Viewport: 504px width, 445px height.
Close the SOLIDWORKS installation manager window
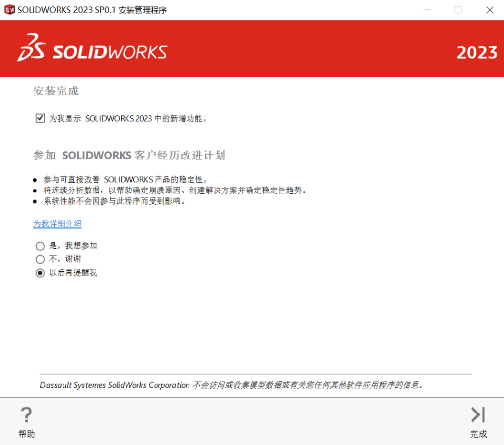(x=490, y=10)
